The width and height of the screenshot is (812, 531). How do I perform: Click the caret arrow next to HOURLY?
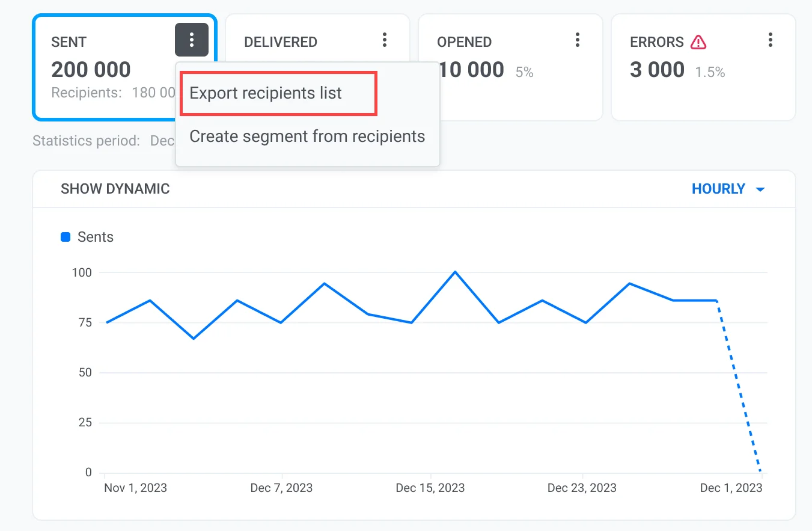click(x=760, y=189)
